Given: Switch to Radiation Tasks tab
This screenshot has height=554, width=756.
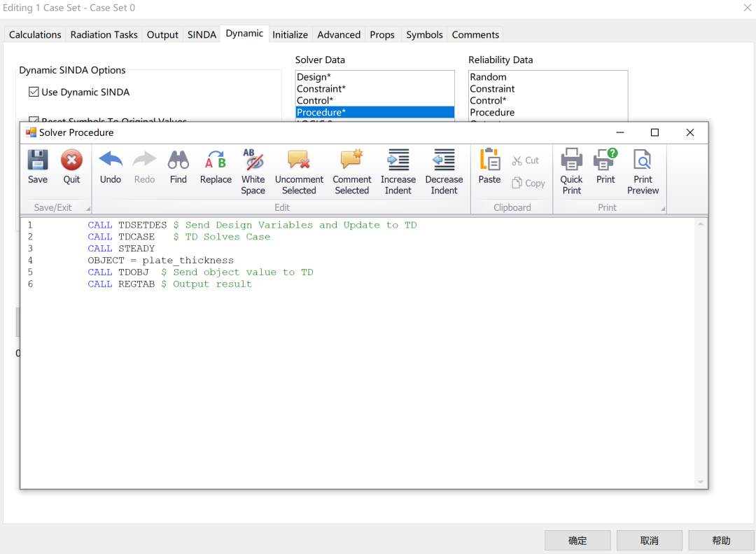Looking at the screenshot, I should [x=104, y=35].
